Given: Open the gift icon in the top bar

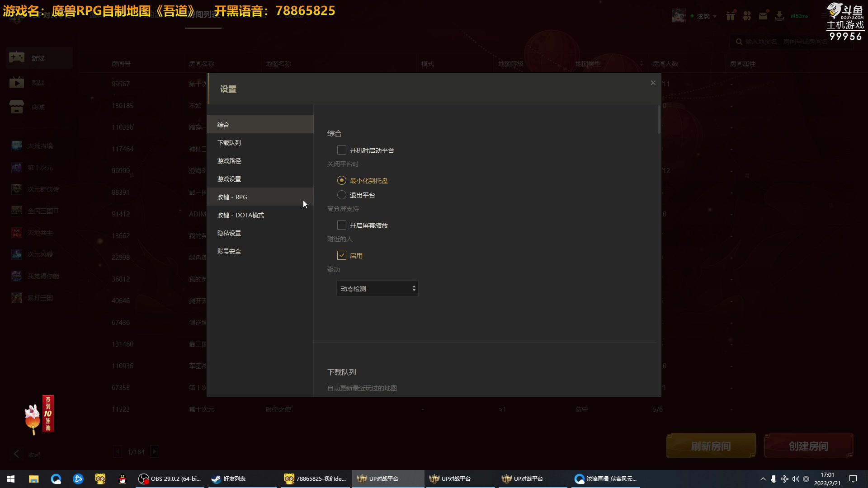Looking at the screenshot, I should (x=731, y=15).
